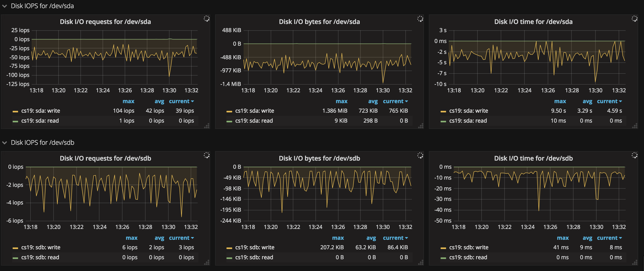Sort sdb I/O time legend by current
Screen dimensions: 644x271
[609, 238]
